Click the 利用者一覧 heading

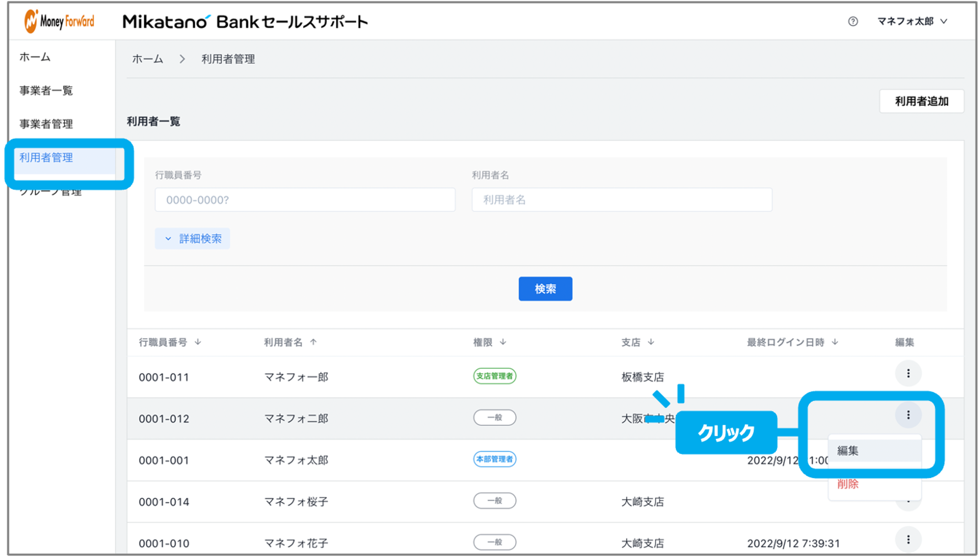pos(153,122)
